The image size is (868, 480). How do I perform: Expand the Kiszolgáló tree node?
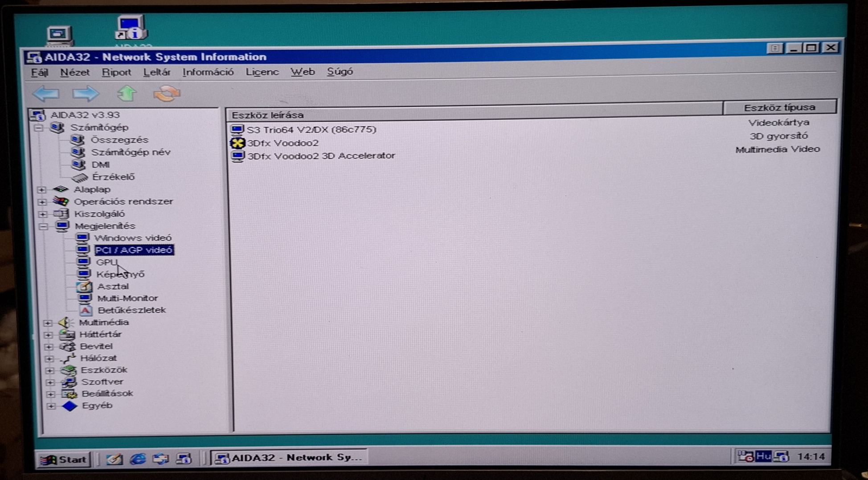[x=43, y=214]
